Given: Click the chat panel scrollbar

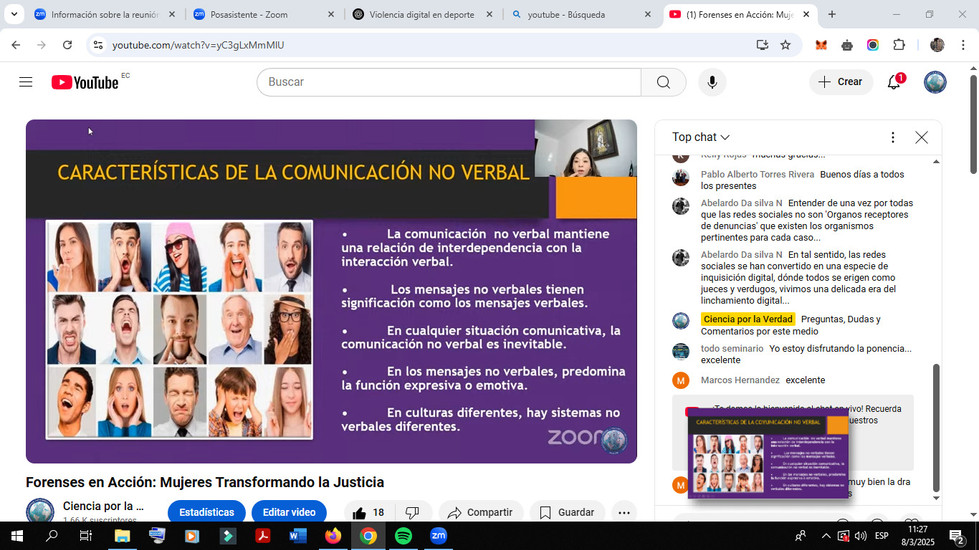Looking at the screenshot, I should (x=935, y=428).
